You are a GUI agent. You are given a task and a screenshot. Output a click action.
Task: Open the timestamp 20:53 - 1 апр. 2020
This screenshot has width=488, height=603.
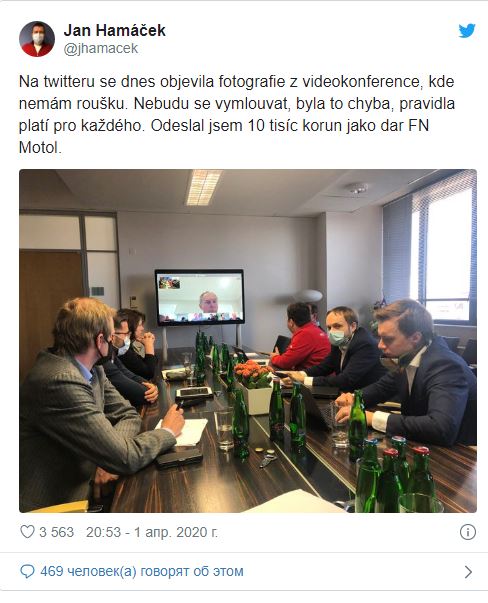(x=152, y=532)
